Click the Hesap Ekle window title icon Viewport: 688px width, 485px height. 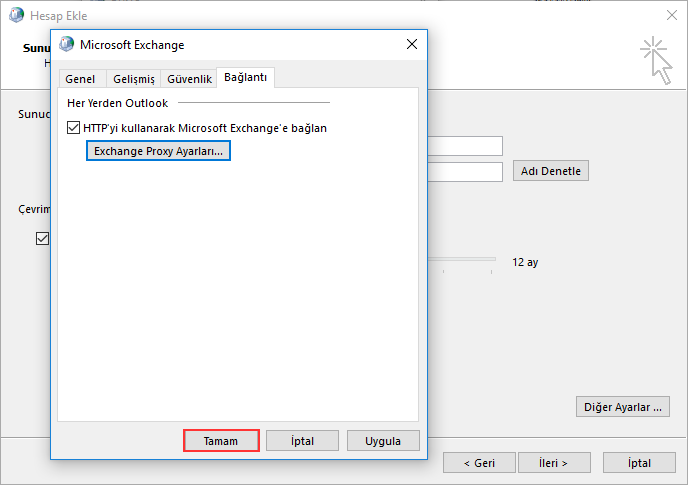point(16,14)
